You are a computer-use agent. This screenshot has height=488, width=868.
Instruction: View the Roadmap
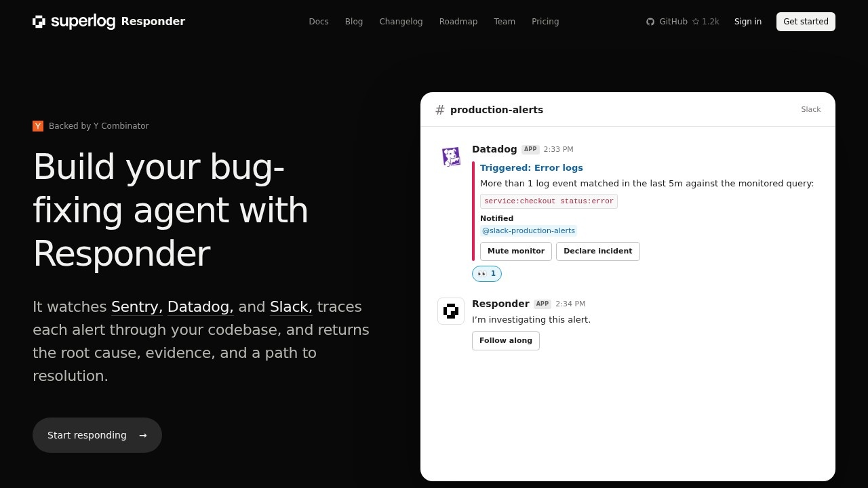[x=458, y=22]
